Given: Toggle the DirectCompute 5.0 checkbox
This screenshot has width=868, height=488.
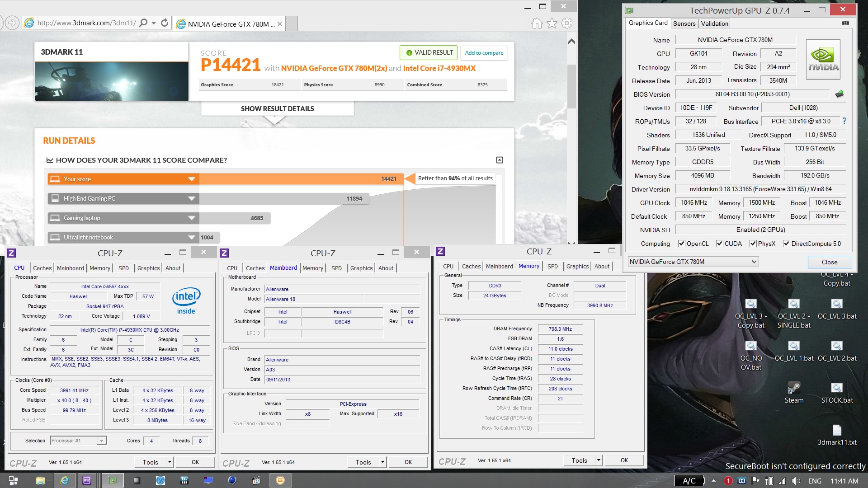Looking at the screenshot, I should [786, 244].
